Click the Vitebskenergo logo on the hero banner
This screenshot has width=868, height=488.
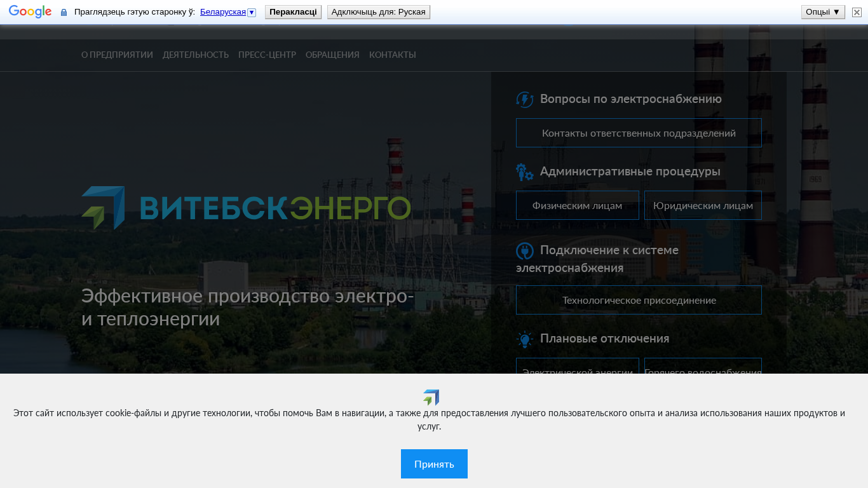(x=246, y=208)
